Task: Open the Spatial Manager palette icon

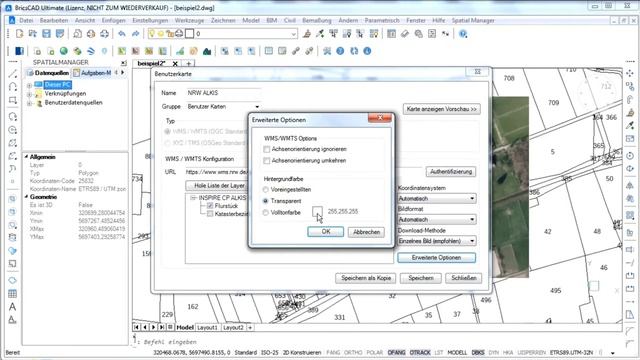Action: click(19, 51)
